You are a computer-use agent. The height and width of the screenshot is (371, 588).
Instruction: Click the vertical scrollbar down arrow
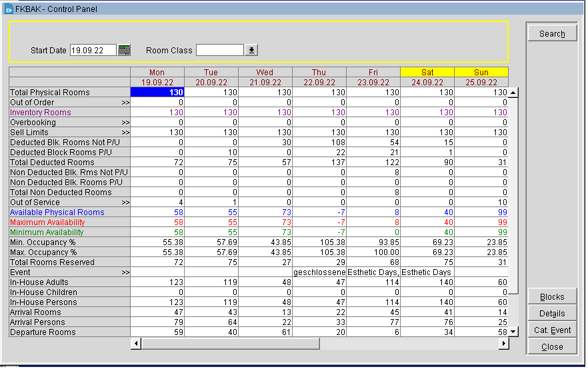coord(513,332)
